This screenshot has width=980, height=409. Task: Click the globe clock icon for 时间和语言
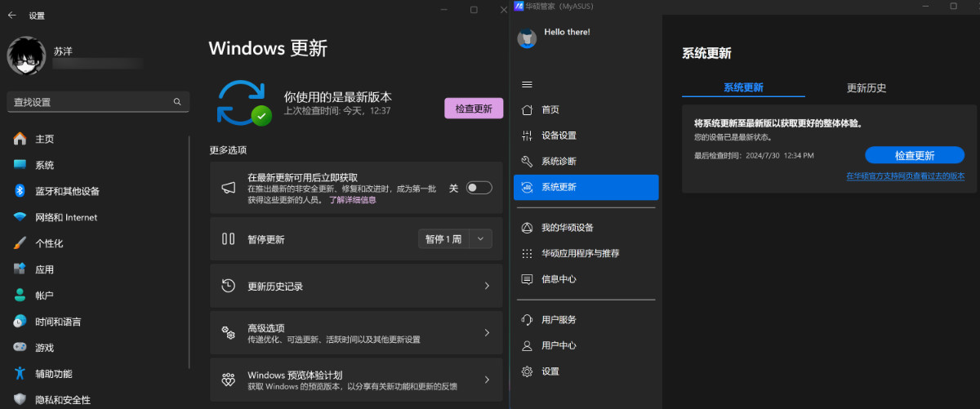[x=20, y=322]
